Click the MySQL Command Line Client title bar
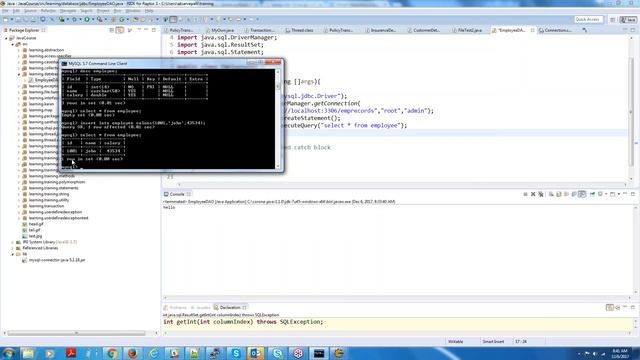Image resolution: width=640 pixels, height=360 pixels. tap(155, 63)
